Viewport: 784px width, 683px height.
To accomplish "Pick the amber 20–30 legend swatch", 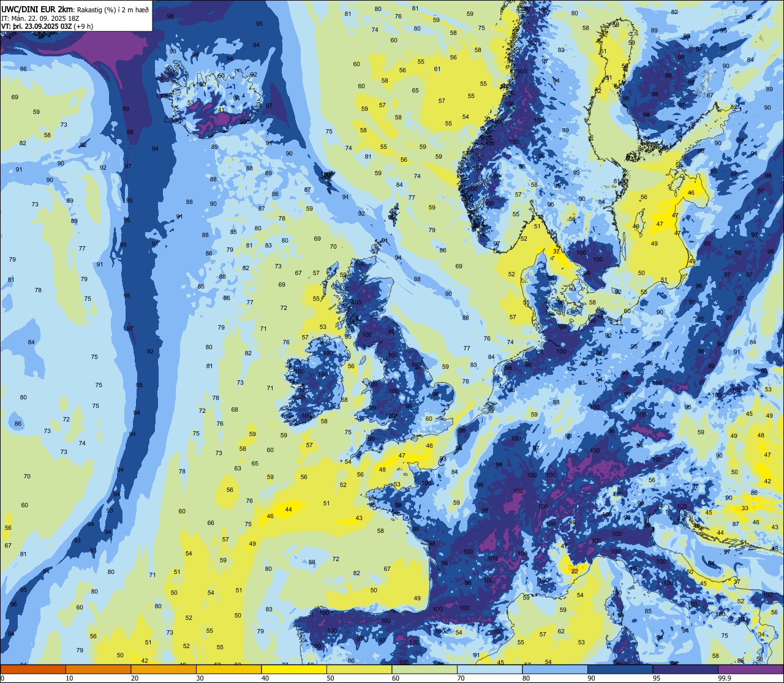I will point(164,669).
